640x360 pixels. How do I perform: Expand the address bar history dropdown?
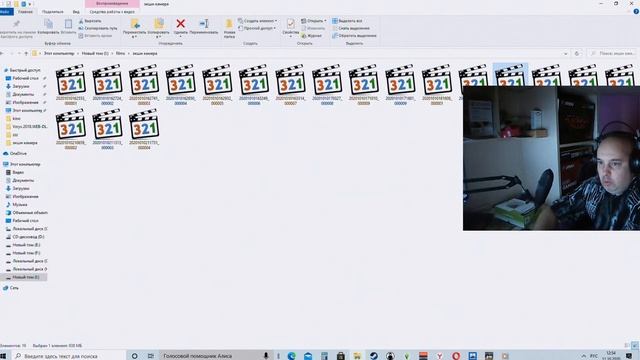tap(565, 53)
